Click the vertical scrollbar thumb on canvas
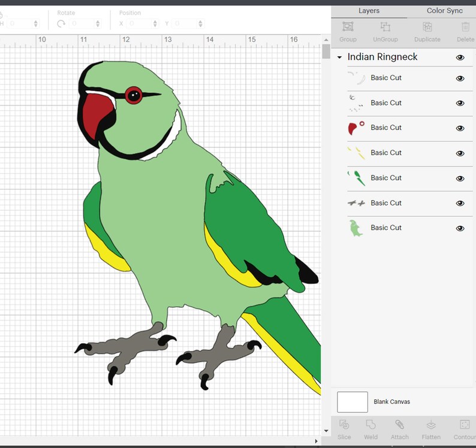The image size is (476, 448). pos(326,52)
